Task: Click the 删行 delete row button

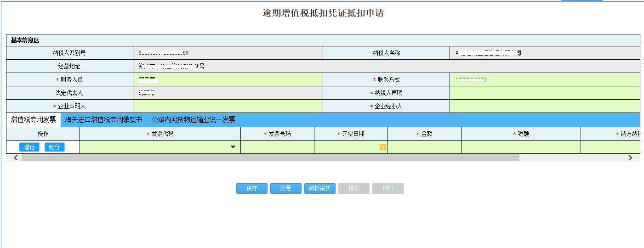Action: pos(54,147)
